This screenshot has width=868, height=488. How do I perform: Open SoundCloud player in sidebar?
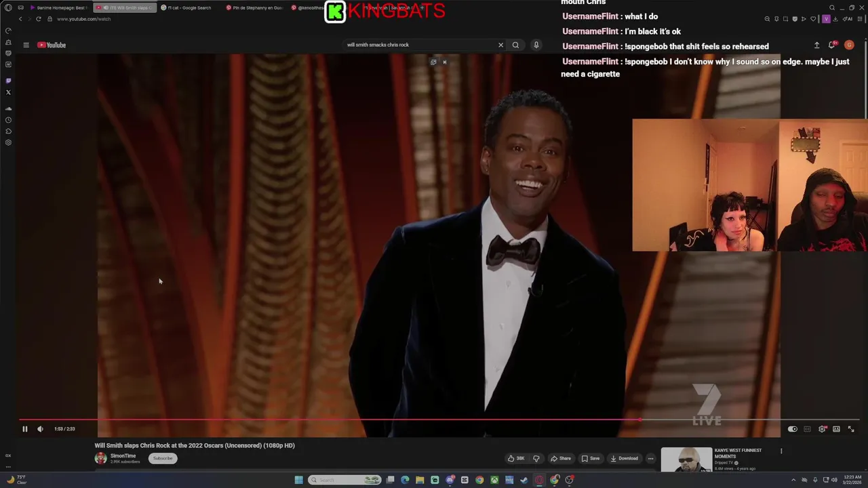click(8, 108)
